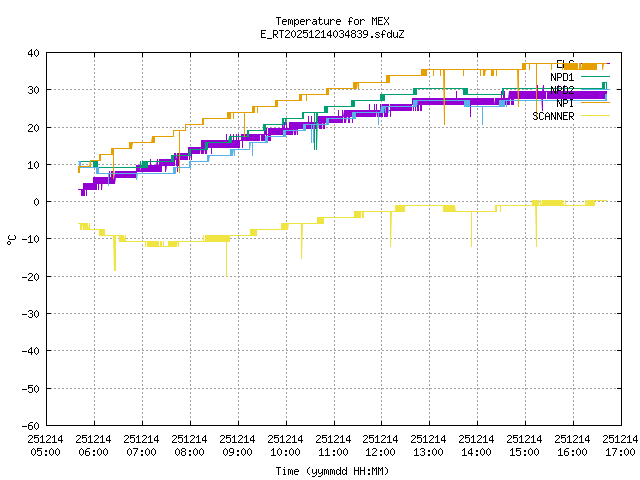The image size is (640, 480).
Task: Click the 251214 09:00 x-axis tick label
Action: [x=237, y=444]
